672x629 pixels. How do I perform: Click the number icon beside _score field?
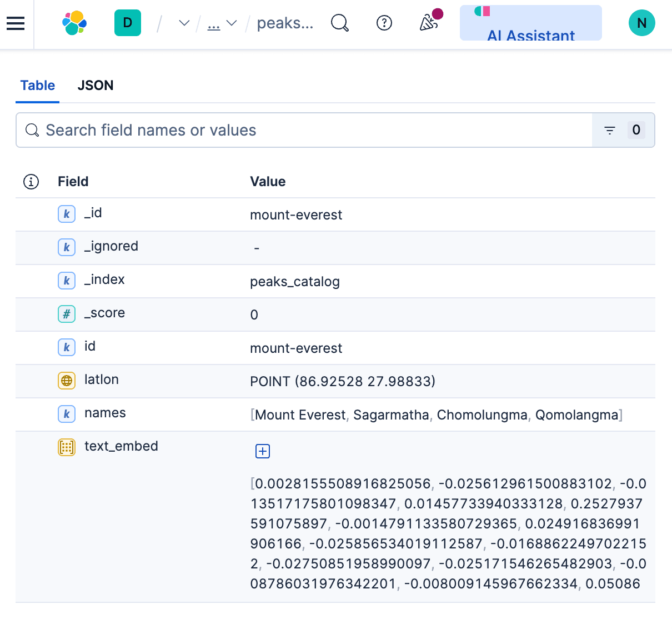(66, 314)
